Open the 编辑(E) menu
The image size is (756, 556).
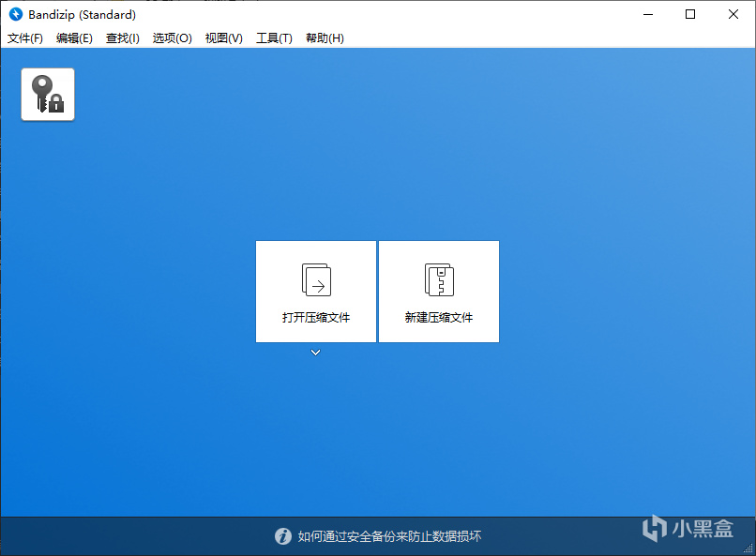[74, 38]
